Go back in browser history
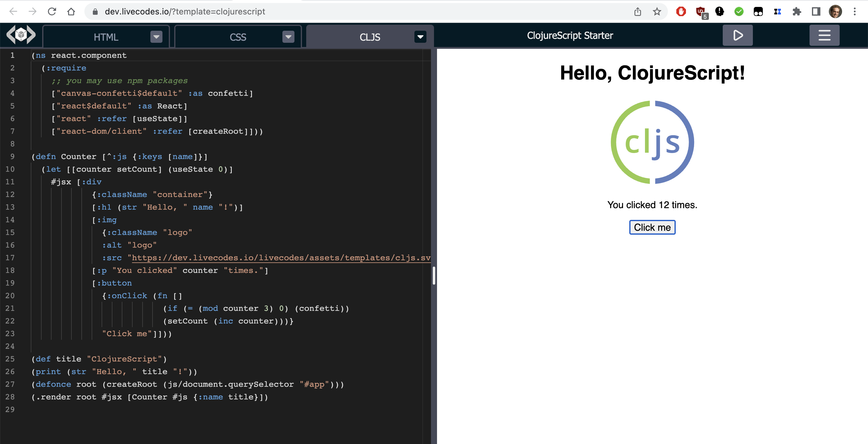Screen dimensions: 868x444 tap(13, 11)
